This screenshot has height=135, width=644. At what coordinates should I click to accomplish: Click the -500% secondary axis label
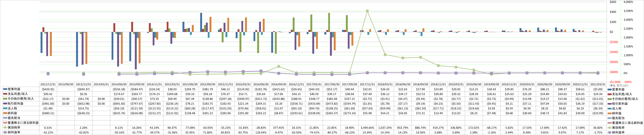(x=627, y=82)
